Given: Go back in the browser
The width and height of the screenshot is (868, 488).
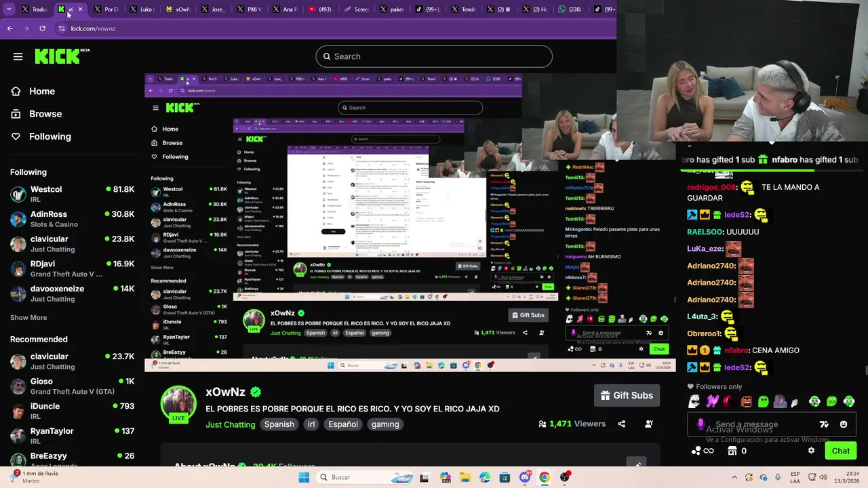Looking at the screenshot, I should pyautogui.click(x=9, y=28).
